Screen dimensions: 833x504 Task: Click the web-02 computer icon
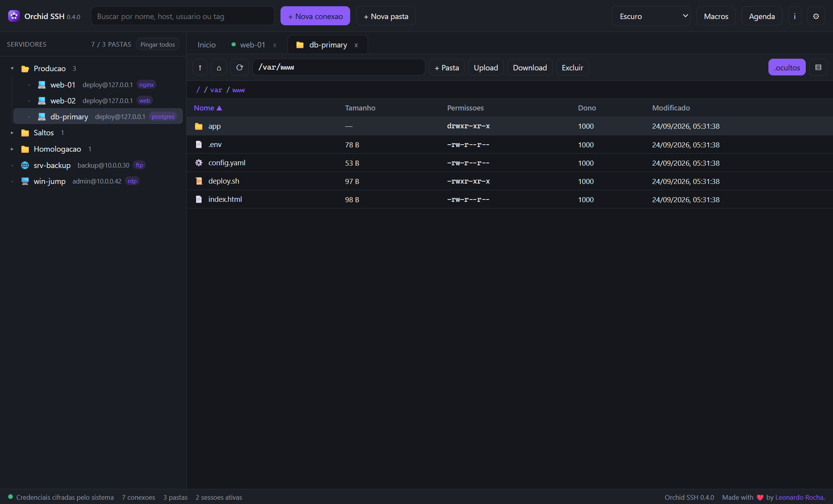(42, 100)
